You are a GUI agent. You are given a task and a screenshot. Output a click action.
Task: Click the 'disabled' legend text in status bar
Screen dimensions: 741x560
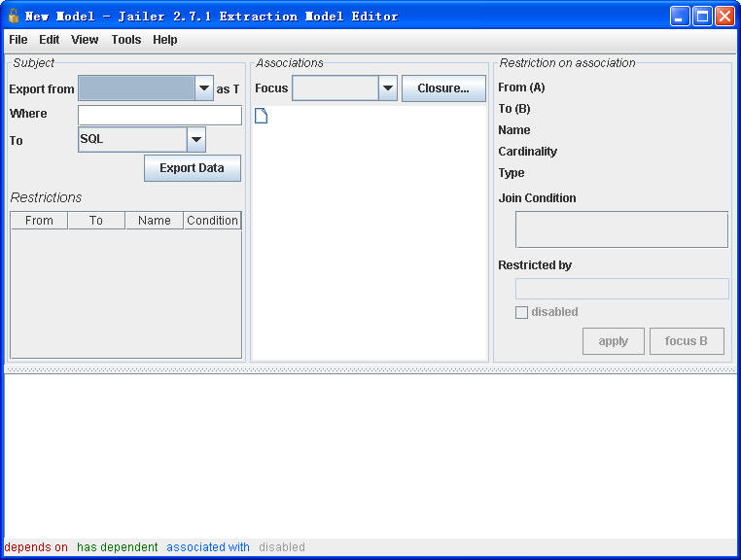click(282, 547)
